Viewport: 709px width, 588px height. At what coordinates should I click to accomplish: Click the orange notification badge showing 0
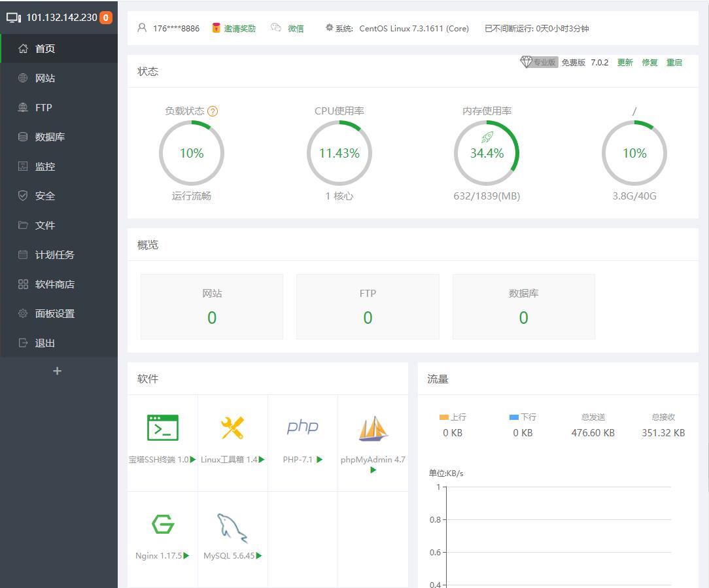coord(106,18)
